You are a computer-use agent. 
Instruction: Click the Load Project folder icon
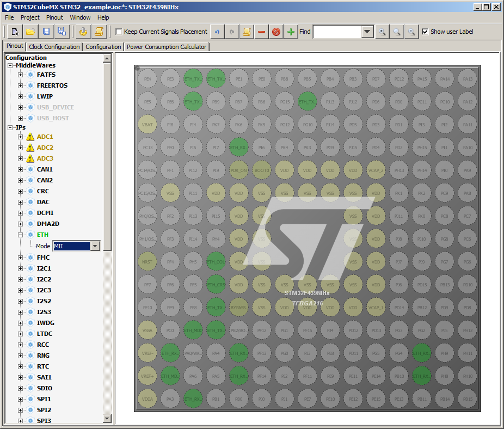pyautogui.click(x=30, y=32)
